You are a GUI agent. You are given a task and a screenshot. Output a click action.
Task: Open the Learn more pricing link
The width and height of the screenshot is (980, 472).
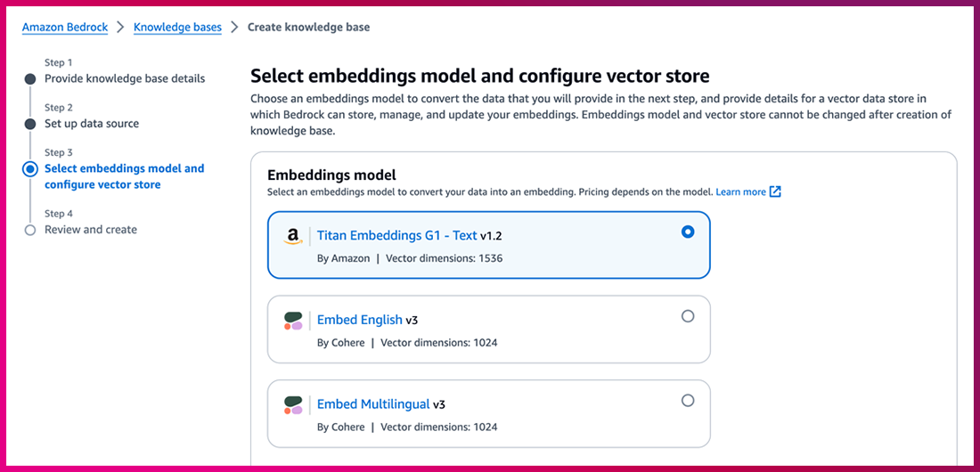(740, 191)
